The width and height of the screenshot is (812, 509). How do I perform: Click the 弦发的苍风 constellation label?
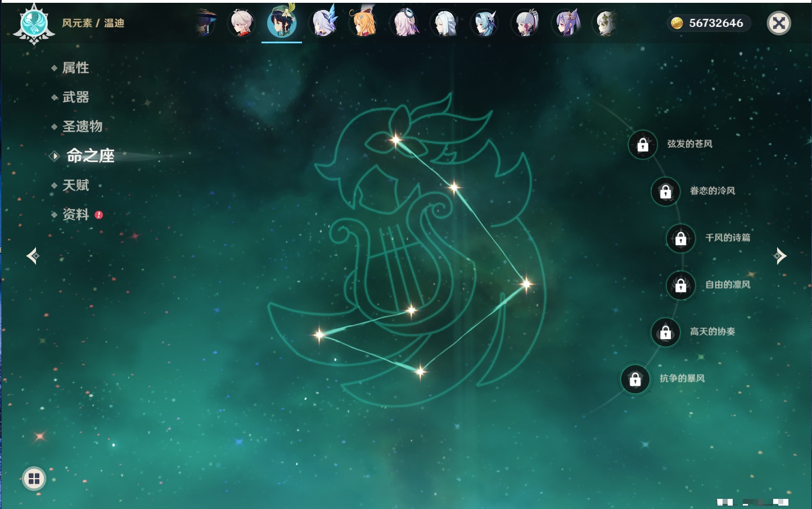[689, 144]
